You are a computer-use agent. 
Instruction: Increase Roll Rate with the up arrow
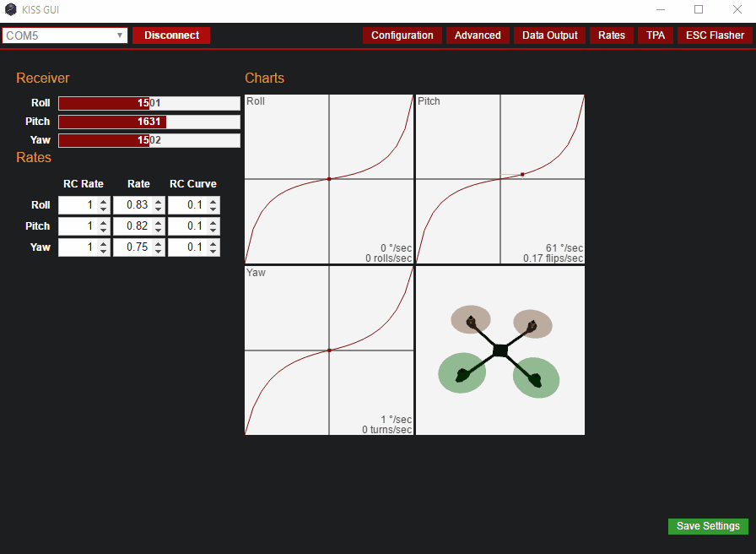click(159, 201)
